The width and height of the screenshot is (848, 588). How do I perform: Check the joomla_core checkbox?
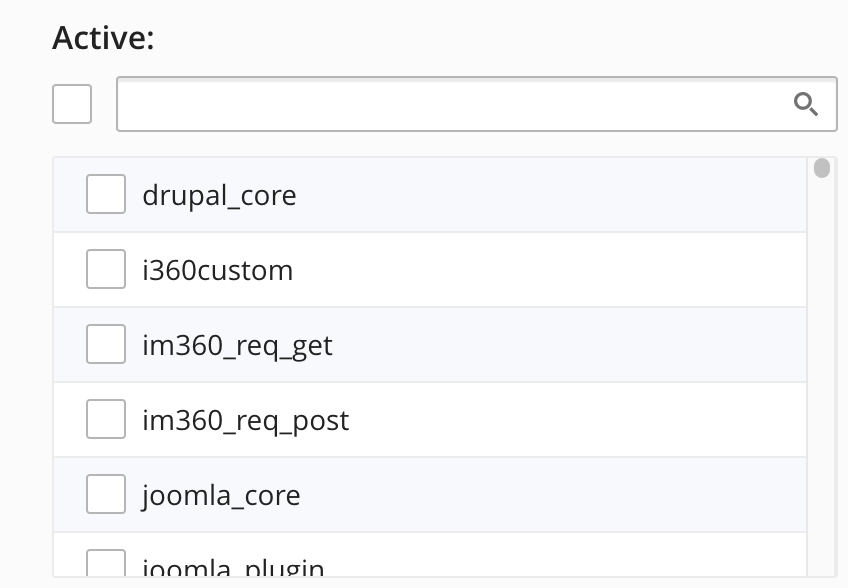pos(106,494)
